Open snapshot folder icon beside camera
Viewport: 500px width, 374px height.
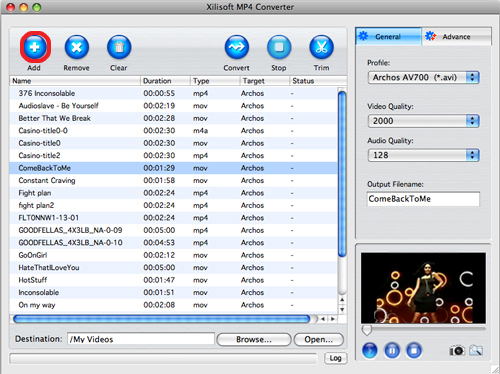click(x=476, y=350)
